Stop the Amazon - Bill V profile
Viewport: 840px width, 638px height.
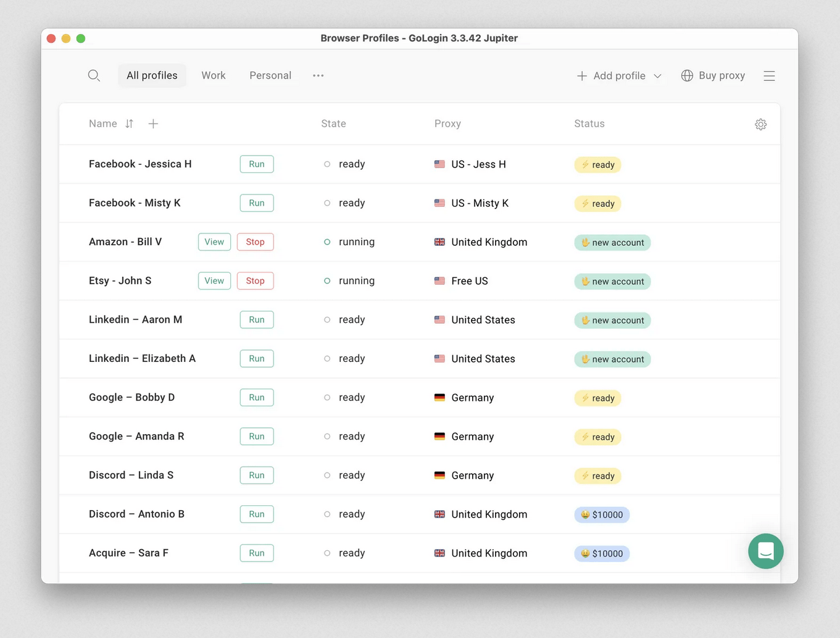[x=256, y=242]
